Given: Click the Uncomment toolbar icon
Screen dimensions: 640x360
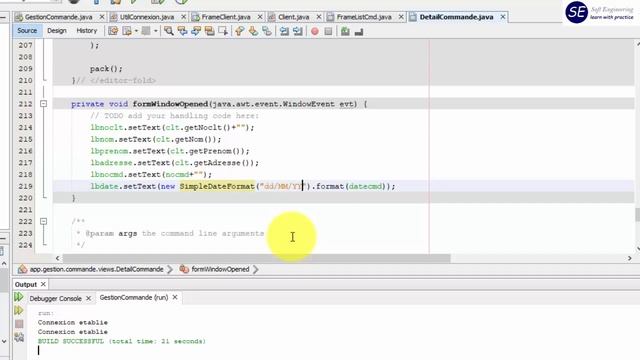Looking at the screenshot, I should (x=359, y=31).
